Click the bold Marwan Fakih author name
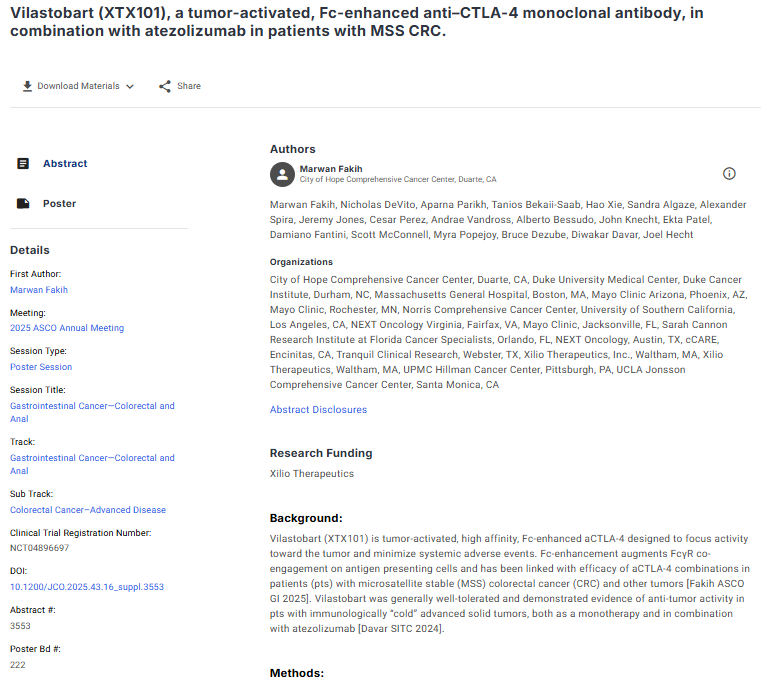Image resolution: width=767 pixels, height=680 pixels. click(331, 169)
